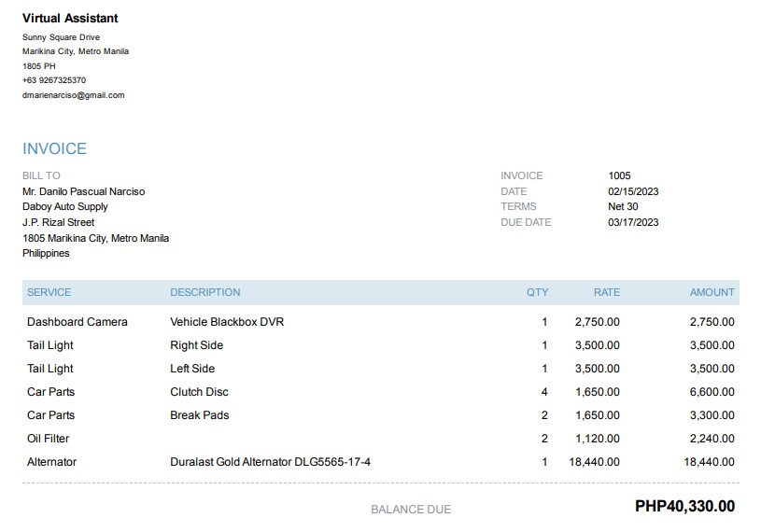
Task: Select the name Mr. Danilo Pascual Narciso
Action: tap(83, 191)
